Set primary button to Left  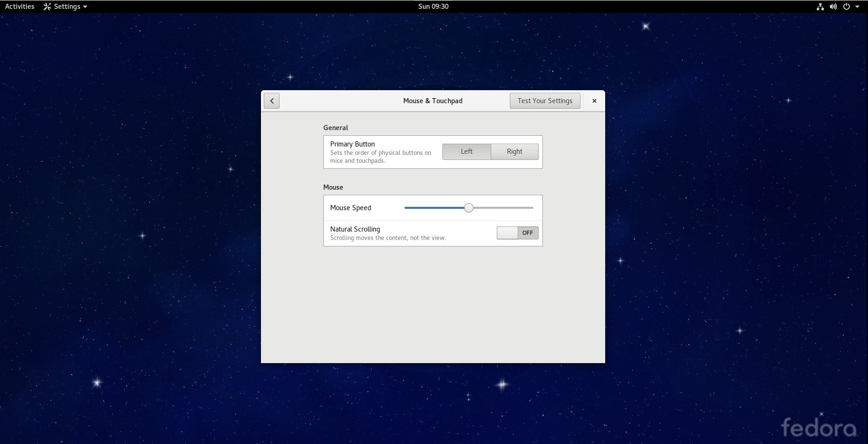tap(467, 152)
